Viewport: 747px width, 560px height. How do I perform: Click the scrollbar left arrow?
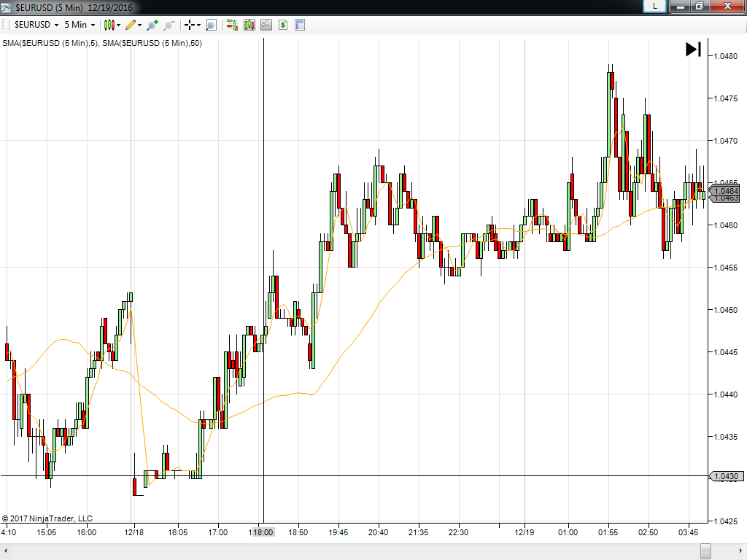tap(6, 551)
